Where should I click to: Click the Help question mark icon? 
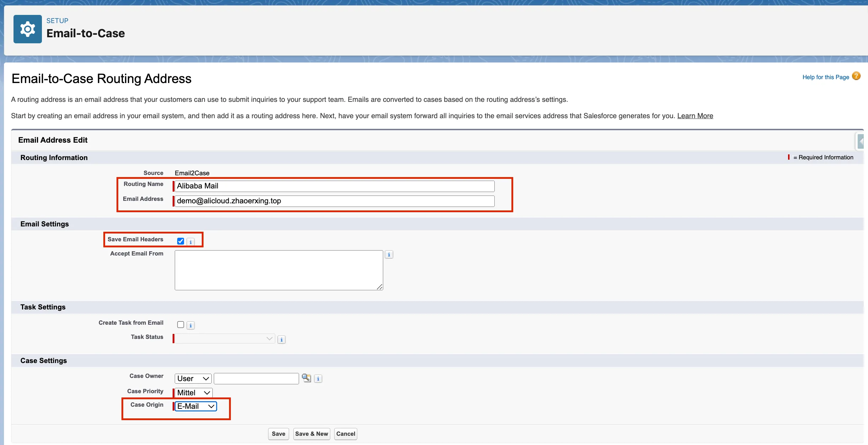856,76
